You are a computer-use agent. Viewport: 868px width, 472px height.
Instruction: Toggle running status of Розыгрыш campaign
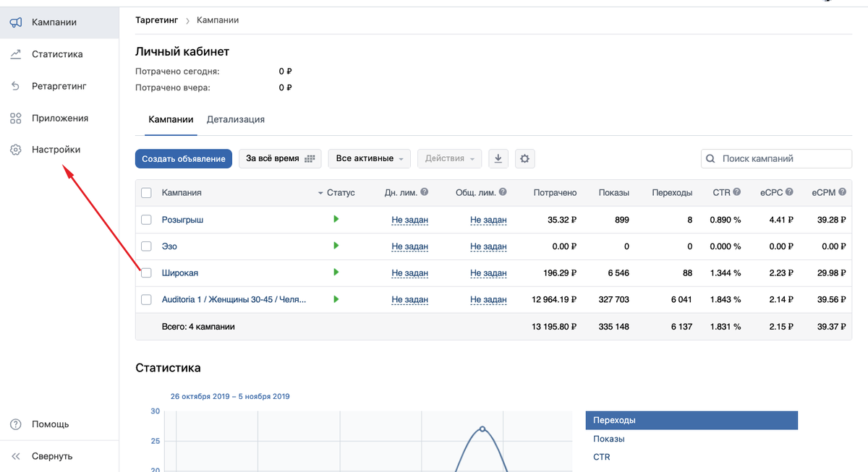click(x=336, y=219)
